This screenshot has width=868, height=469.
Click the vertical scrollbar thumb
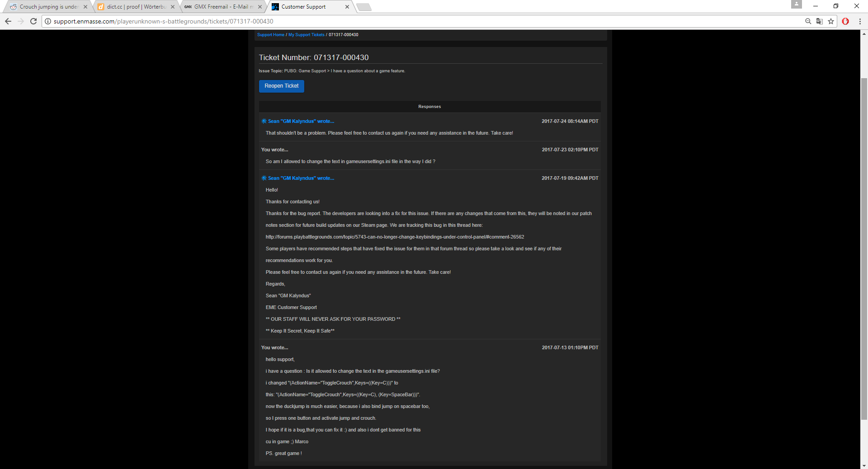point(864,249)
